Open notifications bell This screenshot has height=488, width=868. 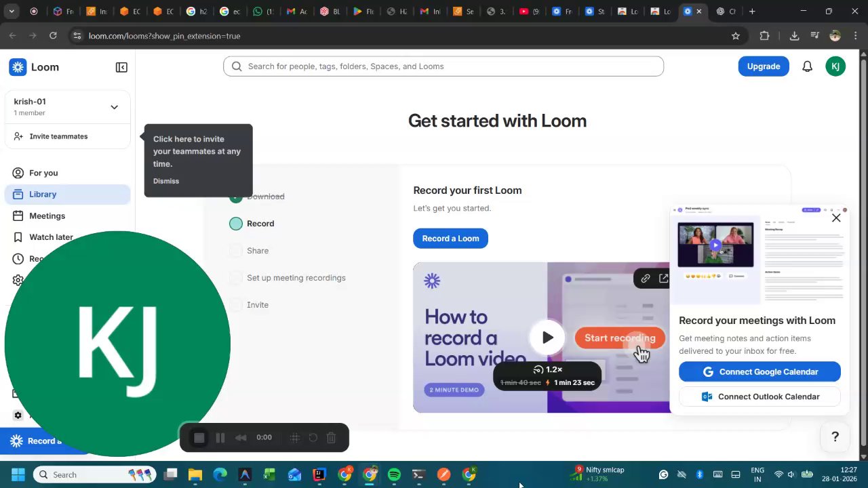pyautogui.click(x=807, y=66)
